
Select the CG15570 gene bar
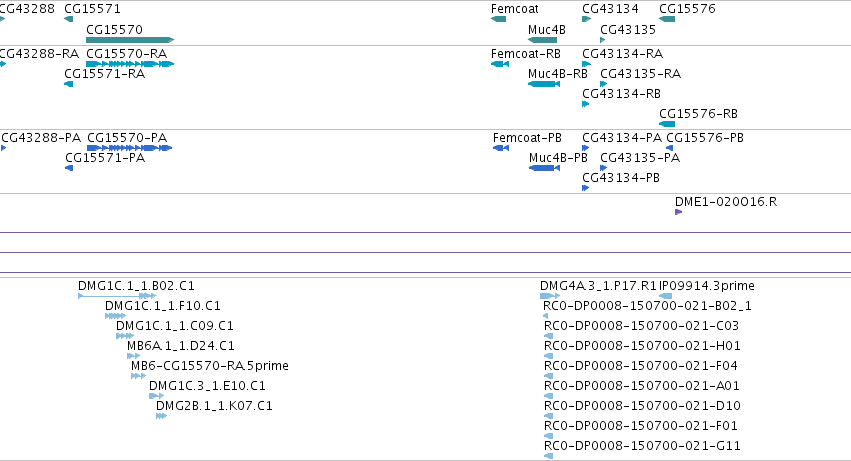130,40
